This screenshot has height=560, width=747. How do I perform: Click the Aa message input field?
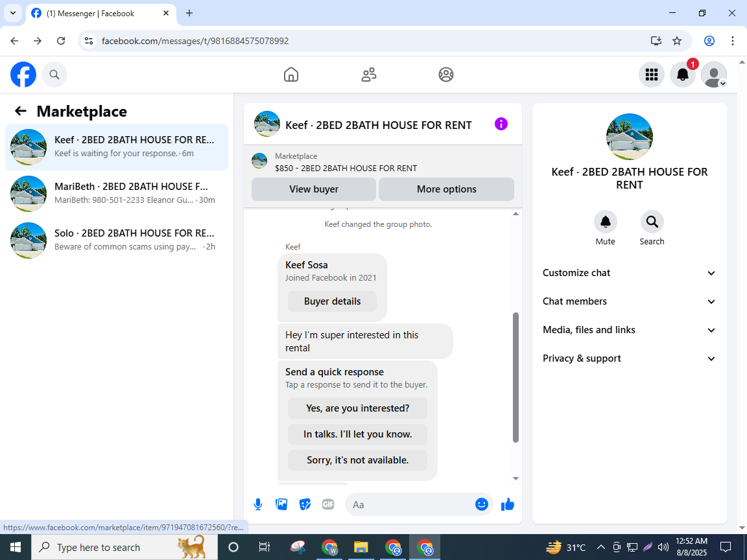[x=410, y=504]
